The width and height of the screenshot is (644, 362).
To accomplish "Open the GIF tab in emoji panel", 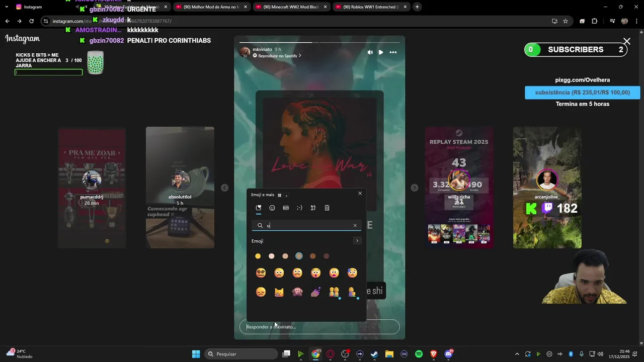I will (x=286, y=208).
